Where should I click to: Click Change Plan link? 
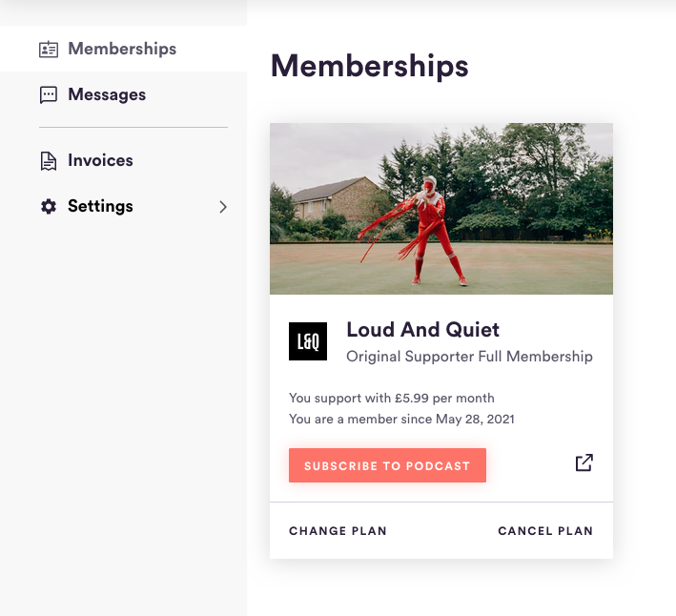tap(338, 530)
